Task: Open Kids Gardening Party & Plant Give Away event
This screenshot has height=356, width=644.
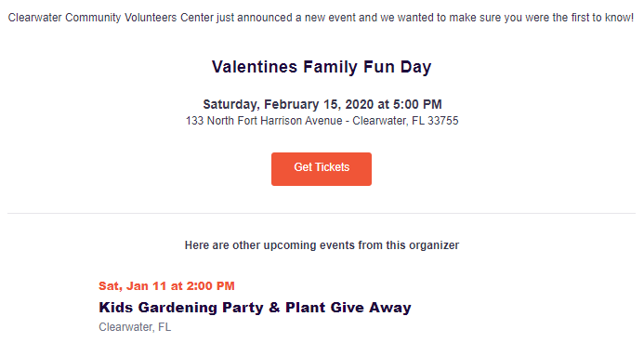Action: [255, 308]
